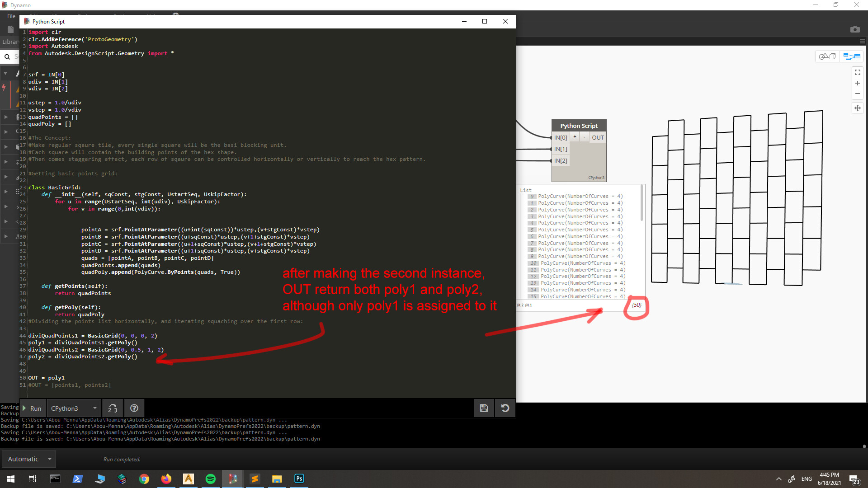Run the Python script
This screenshot has height=488, width=868.
pyautogui.click(x=33, y=408)
